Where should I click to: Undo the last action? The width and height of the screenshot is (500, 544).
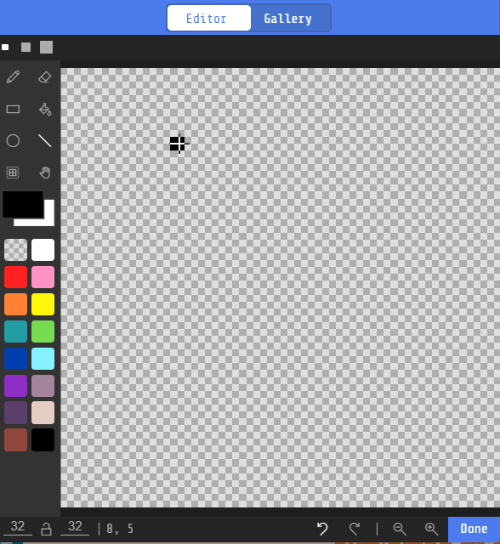322,529
